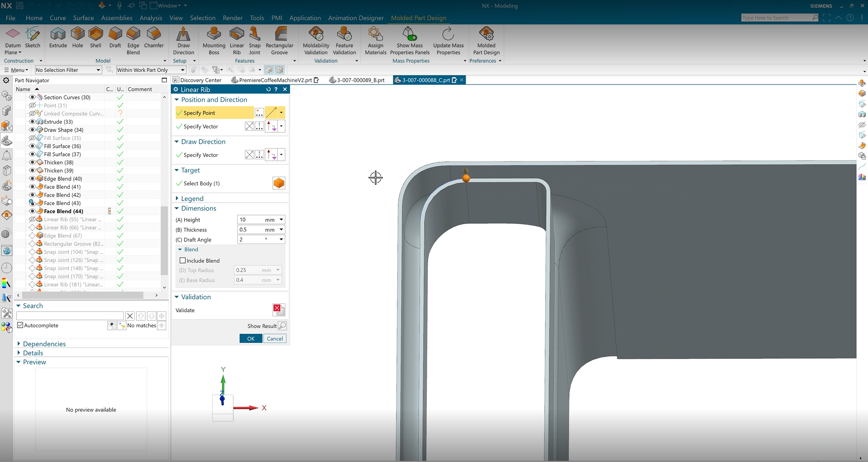
Task: Uncheck the Autocomplete search option
Action: tap(20, 325)
